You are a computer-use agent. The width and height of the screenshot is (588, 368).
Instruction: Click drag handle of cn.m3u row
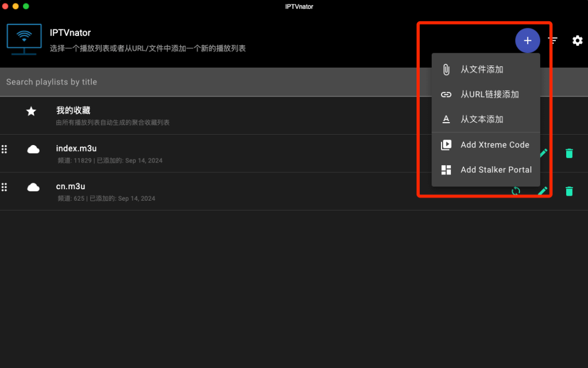4,188
